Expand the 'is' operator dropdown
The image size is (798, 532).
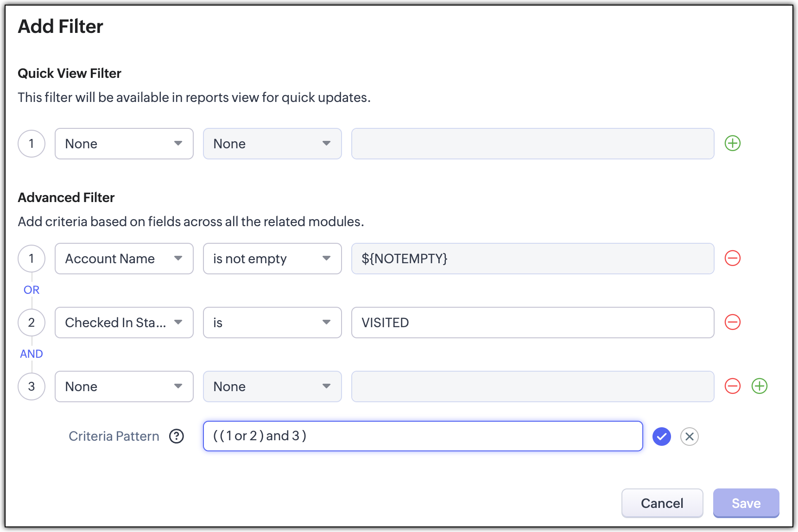272,323
